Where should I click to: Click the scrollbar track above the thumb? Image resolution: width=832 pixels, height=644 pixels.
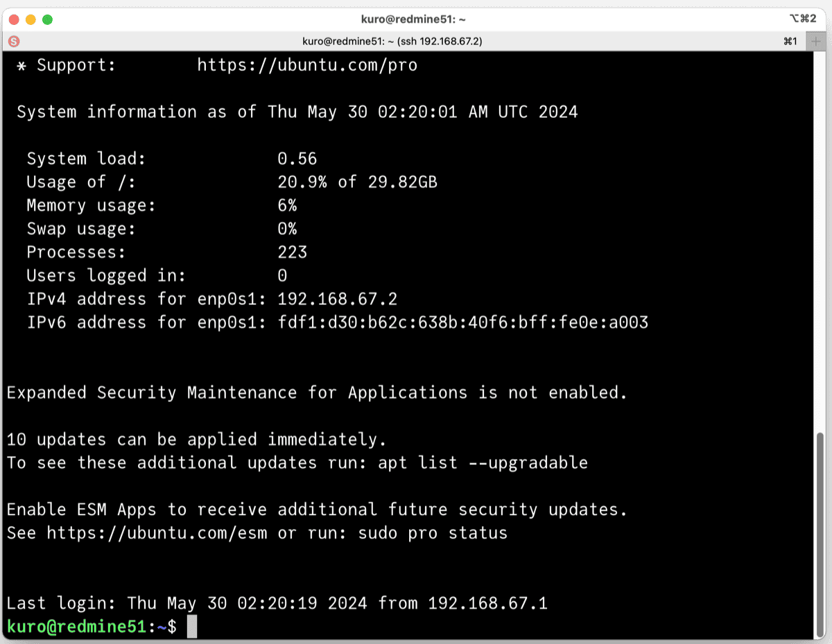click(x=821, y=243)
